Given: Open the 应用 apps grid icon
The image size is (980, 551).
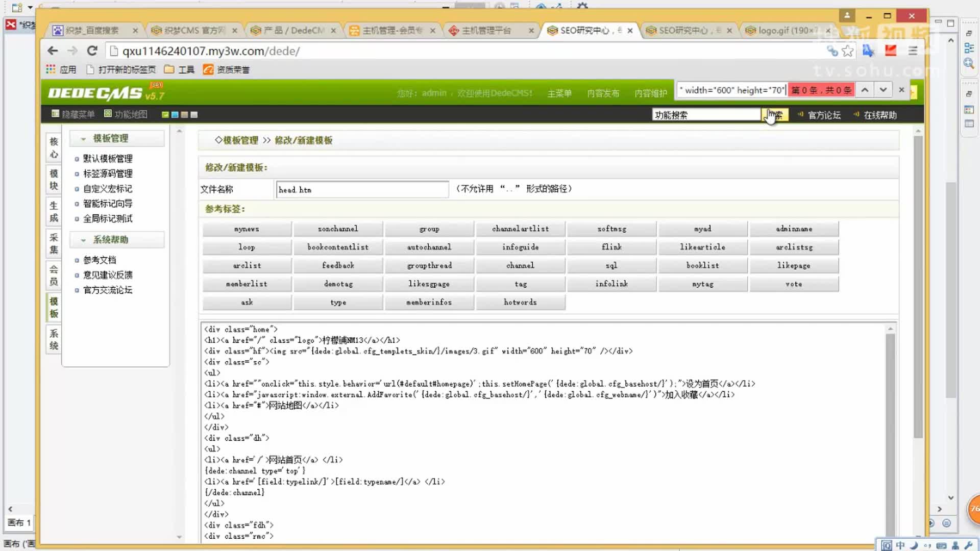Looking at the screenshot, I should click(x=51, y=69).
